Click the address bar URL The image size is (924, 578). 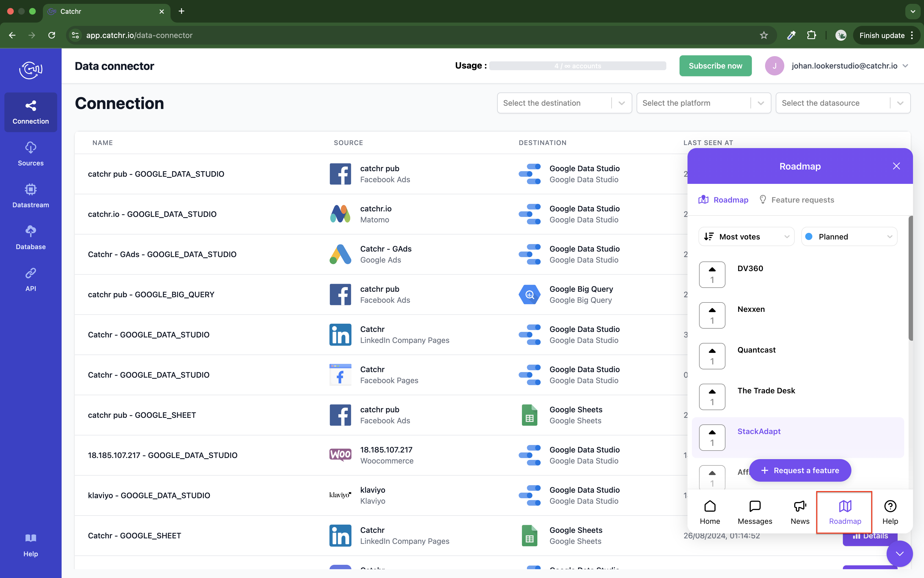tap(139, 35)
